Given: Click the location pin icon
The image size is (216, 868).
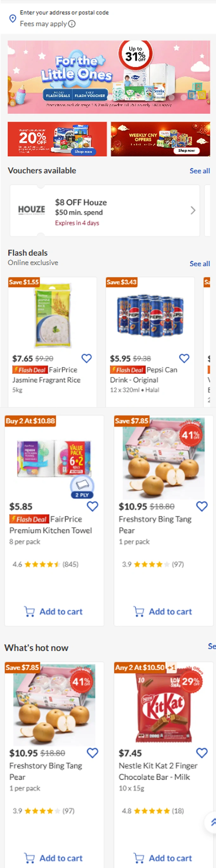Looking at the screenshot, I should [12, 19].
